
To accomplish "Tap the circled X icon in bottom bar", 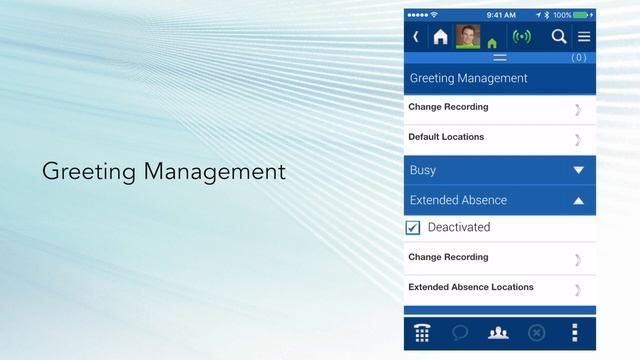I will [x=536, y=333].
